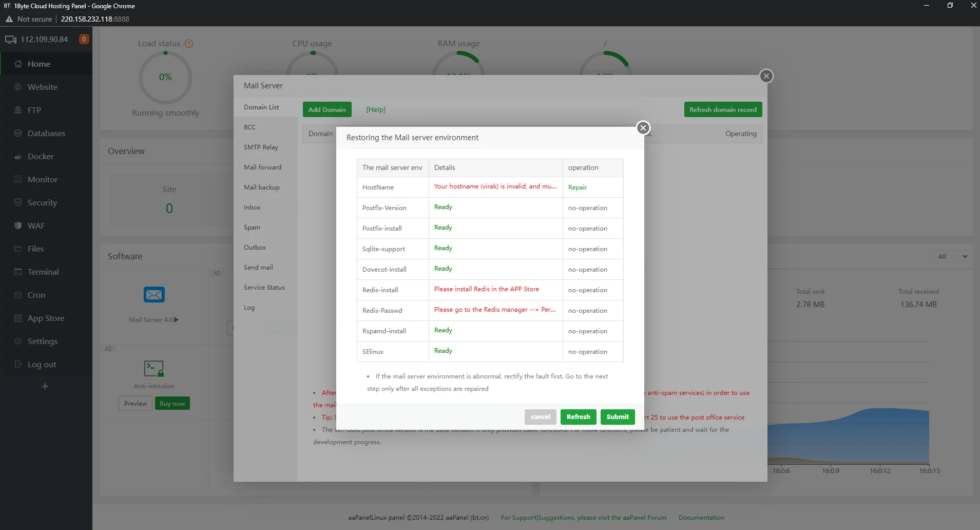This screenshot has height=530, width=980.
Task: Click the SElinux row label
Action: tap(373, 352)
